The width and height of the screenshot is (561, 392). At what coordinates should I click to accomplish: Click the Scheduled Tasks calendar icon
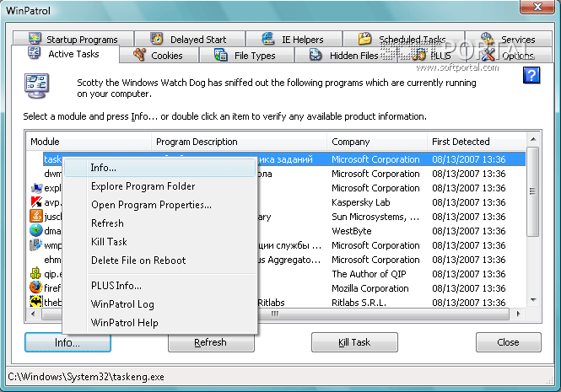(364, 39)
